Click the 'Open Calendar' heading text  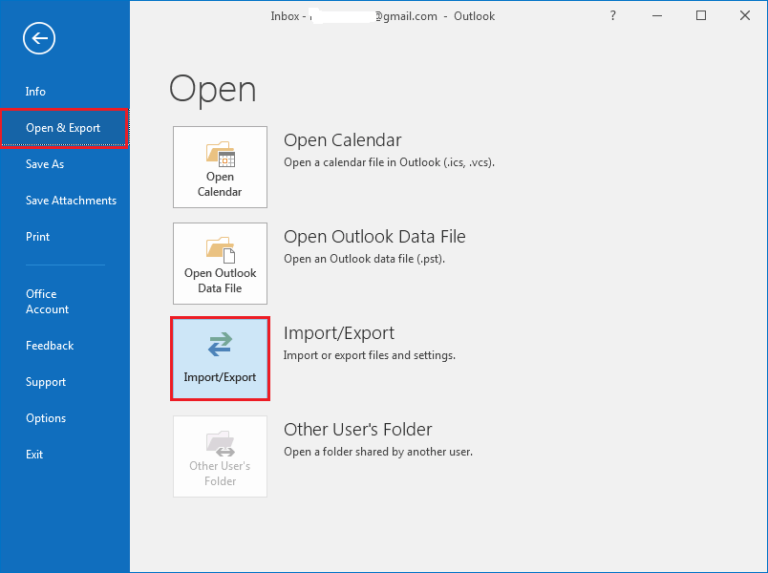(x=342, y=140)
